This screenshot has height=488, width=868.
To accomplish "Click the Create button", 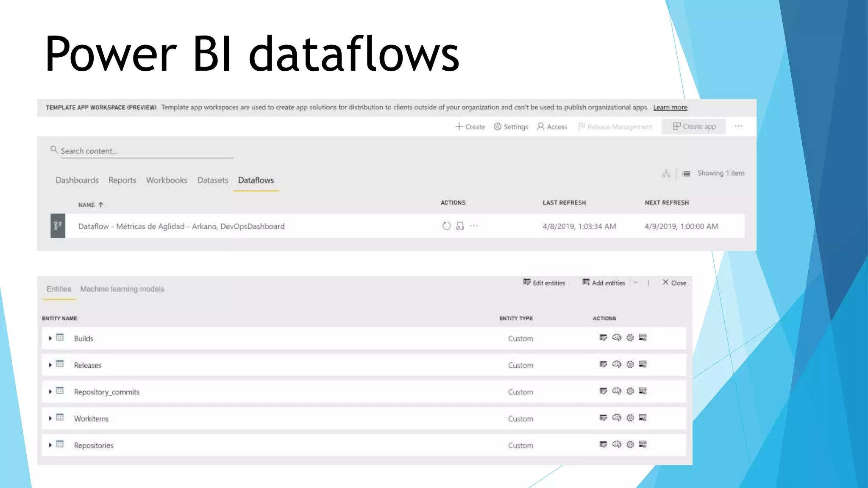I will 470,127.
